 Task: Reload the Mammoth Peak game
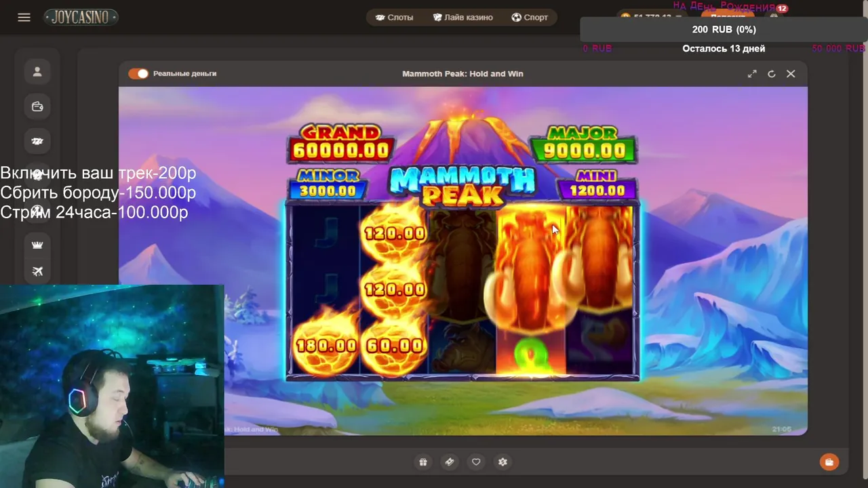coord(771,74)
